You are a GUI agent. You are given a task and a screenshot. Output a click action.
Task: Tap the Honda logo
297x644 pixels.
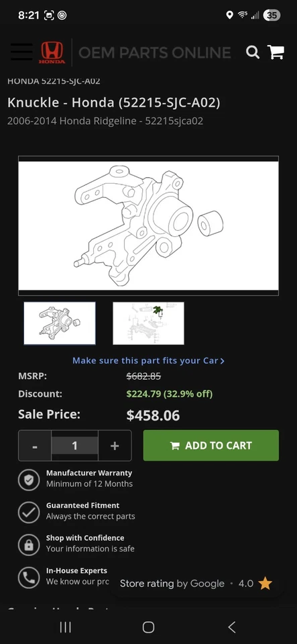click(x=52, y=52)
